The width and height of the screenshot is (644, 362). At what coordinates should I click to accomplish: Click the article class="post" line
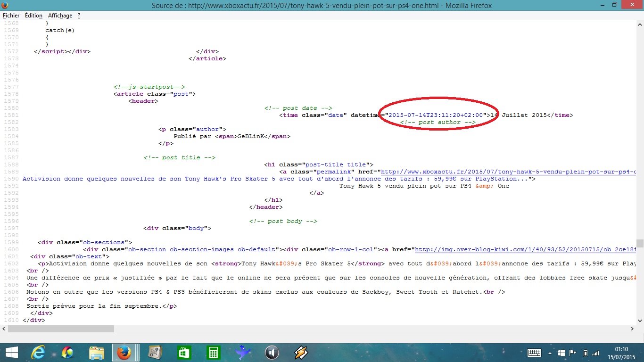[x=155, y=94]
